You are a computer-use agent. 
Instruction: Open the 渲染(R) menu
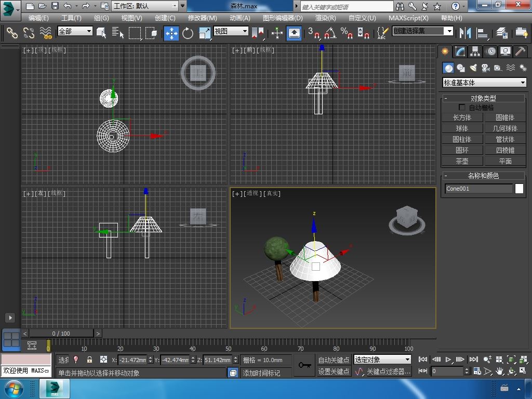click(x=325, y=18)
